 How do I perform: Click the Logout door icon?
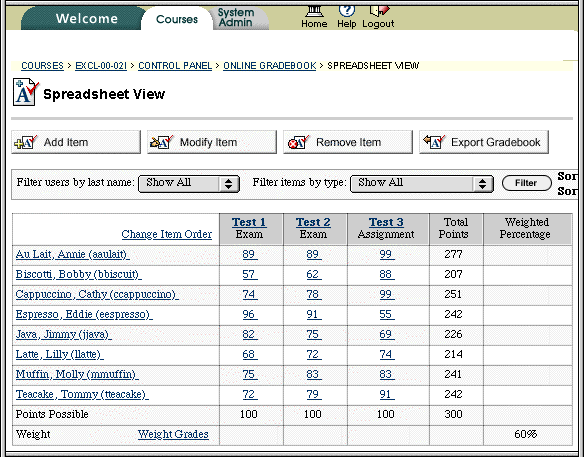pyautogui.click(x=379, y=11)
